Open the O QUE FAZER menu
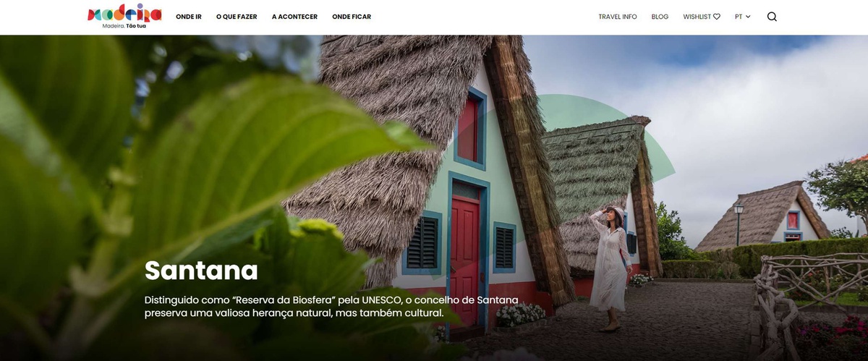Image resolution: width=868 pixels, height=361 pixels. click(x=237, y=17)
